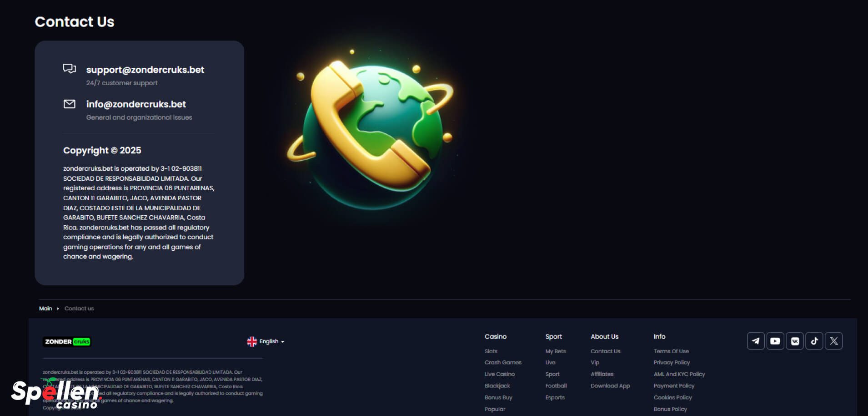View the Privacy Policy page

point(672,363)
